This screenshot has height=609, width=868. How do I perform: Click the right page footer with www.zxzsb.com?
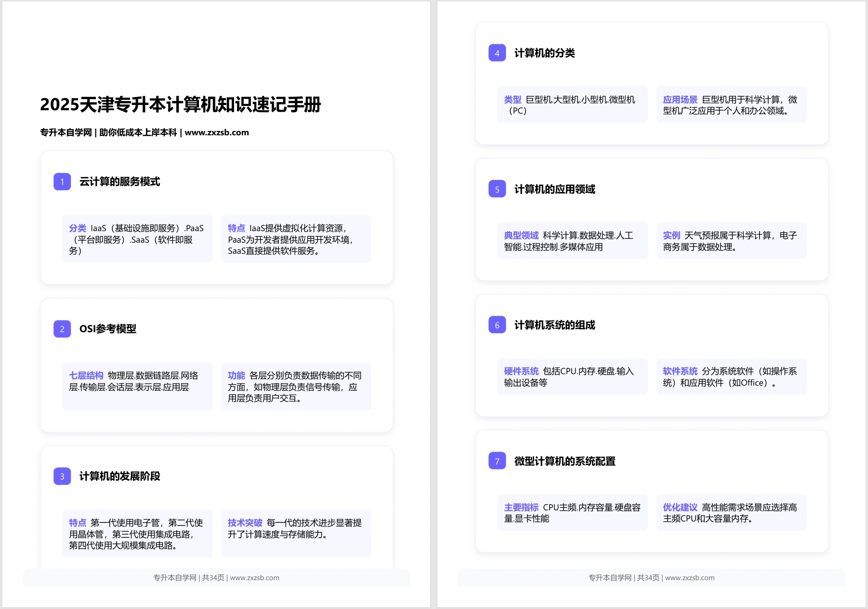click(x=651, y=578)
